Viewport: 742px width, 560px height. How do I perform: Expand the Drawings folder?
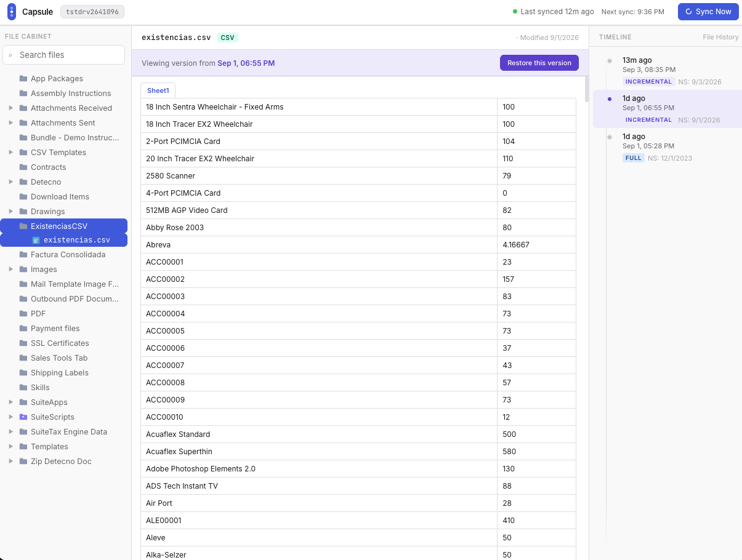(x=11, y=212)
